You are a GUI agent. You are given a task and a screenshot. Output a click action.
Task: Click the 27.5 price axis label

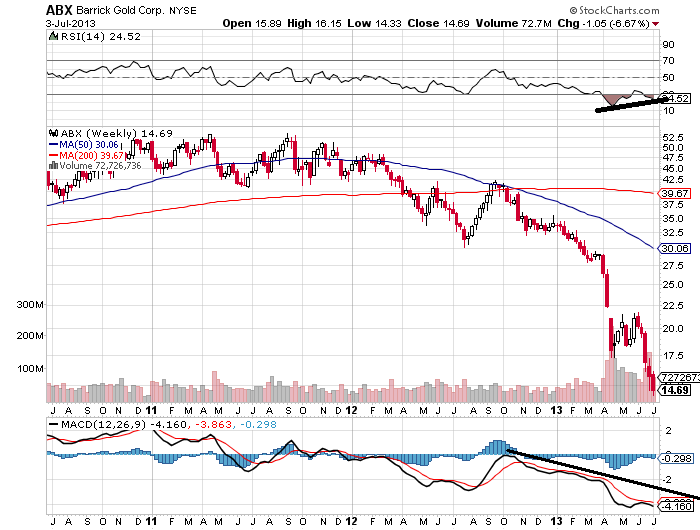pyautogui.click(x=673, y=266)
